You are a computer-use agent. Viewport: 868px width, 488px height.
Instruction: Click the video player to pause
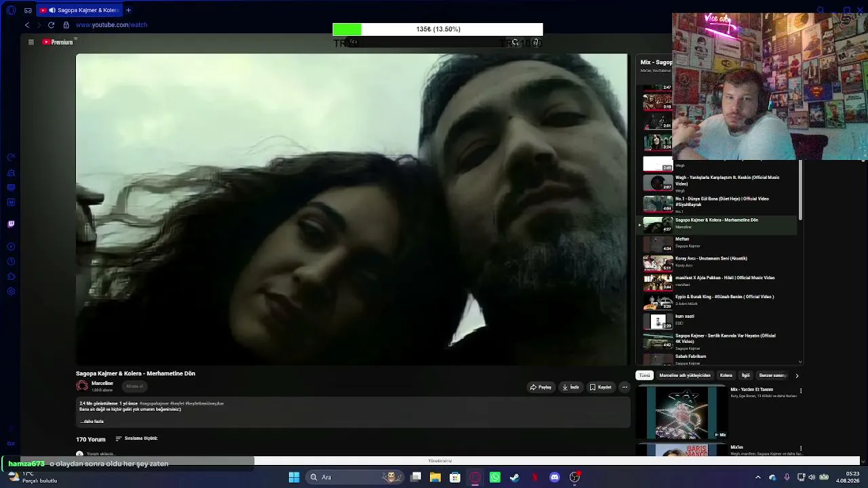coord(352,209)
